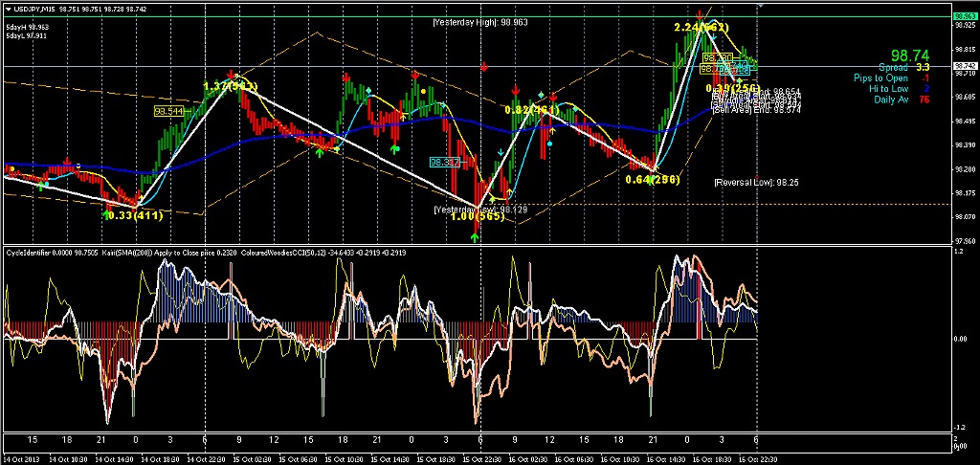The image size is (980, 465).
Task: Select the green up arrow at 0.64(296)
Action: pos(651,181)
